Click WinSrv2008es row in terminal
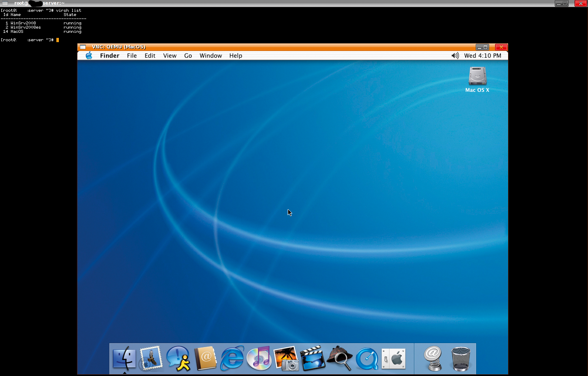Viewport: 588px width, 376px height. (x=43, y=27)
